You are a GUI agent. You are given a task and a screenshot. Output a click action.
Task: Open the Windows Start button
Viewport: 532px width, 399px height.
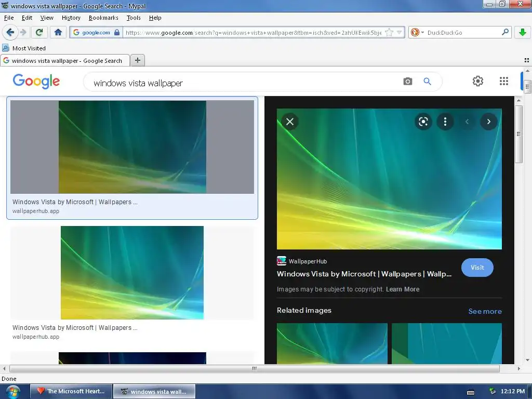tap(12, 392)
